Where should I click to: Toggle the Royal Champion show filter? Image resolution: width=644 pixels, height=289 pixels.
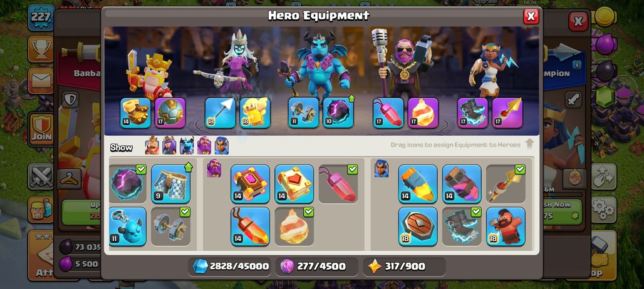point(222,146)
